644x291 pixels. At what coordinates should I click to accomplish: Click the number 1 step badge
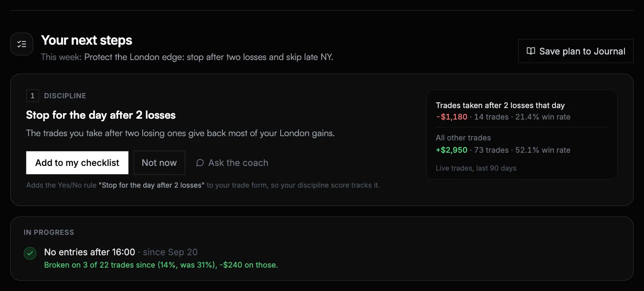[32, 96]
